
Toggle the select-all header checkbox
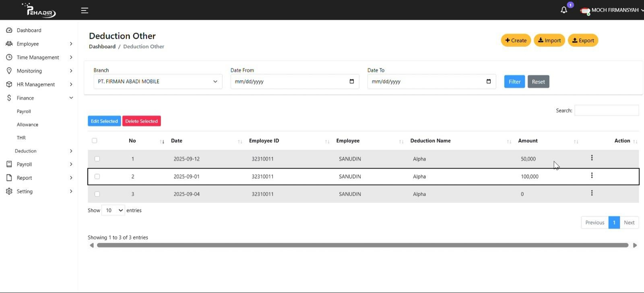[x=95, y=140]
